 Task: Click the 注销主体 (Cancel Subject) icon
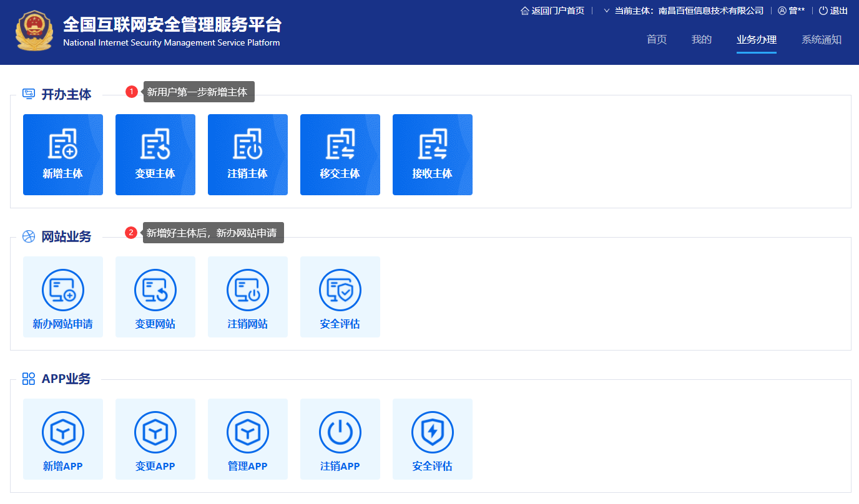tap(247, 155)
